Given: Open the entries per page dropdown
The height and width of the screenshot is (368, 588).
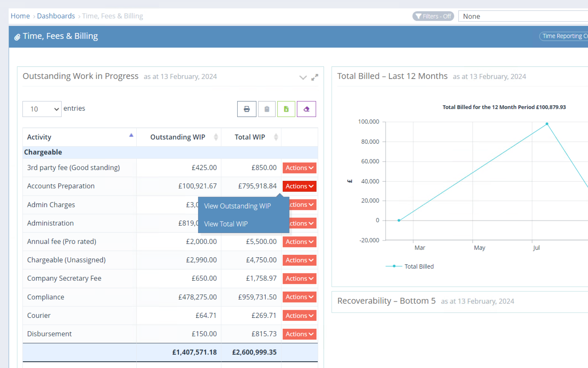Looking at the screenshot, I should click(x=42, y=109).
